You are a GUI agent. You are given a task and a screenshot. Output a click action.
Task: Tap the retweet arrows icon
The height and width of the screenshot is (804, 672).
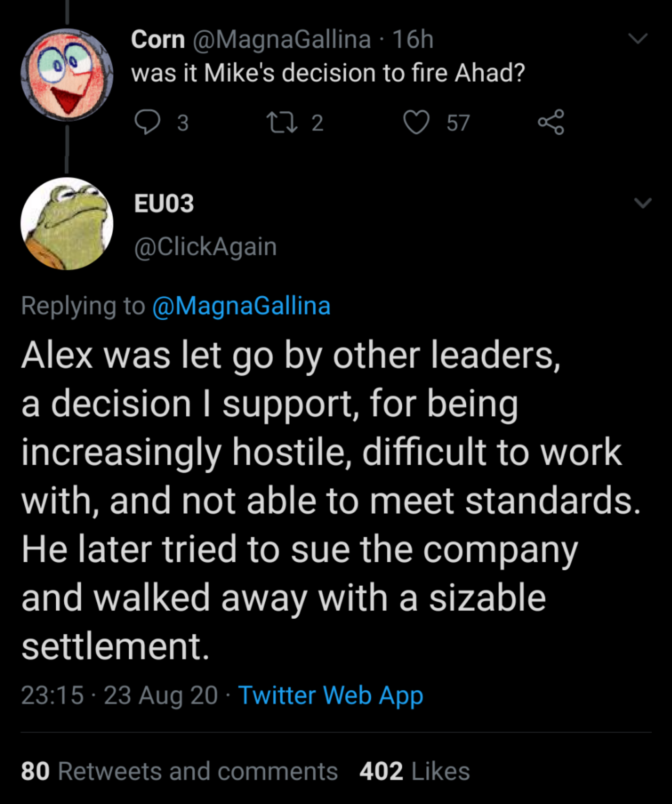pos(281,122)
